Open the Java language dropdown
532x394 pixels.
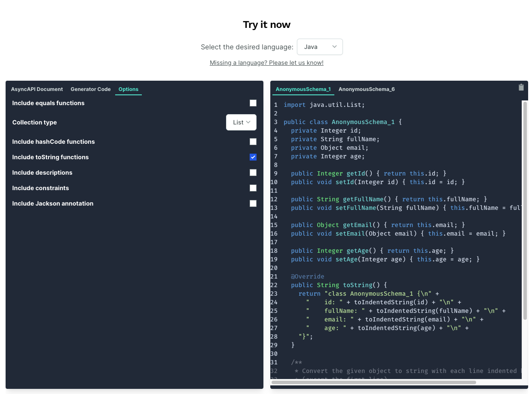[x=320, y=47]
